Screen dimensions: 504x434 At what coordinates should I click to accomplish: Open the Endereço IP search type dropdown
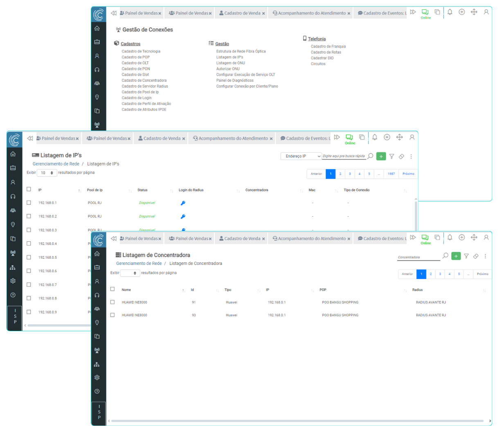[301, 156]
